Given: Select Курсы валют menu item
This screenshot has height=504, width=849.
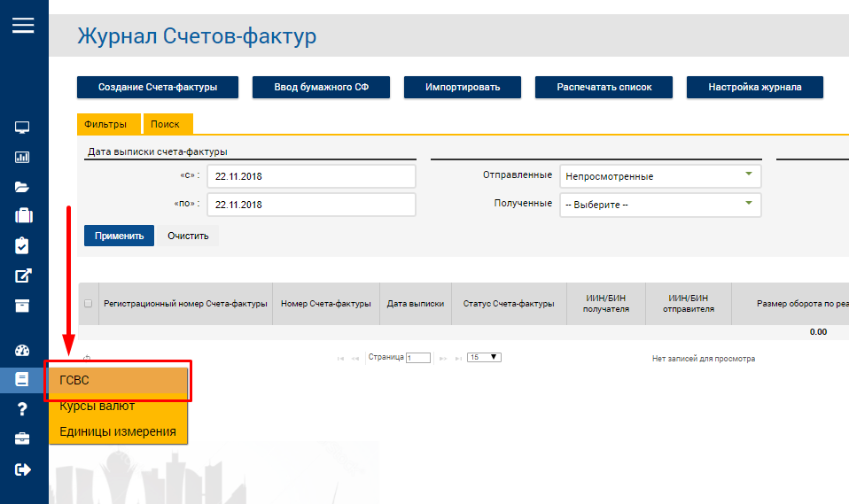Looking at the screenshot, I should (x=119, y=406).
